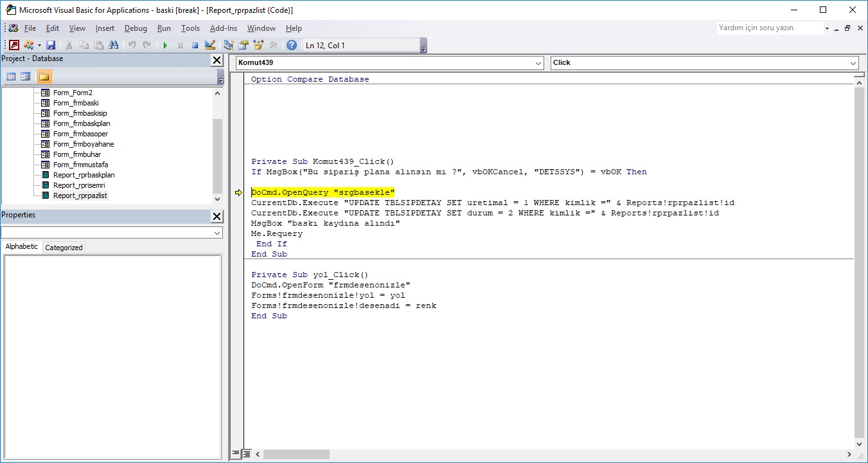This screenshot has width=868, height=463.
Task: Open the Properties object dropdown
Action: point(217,233)
